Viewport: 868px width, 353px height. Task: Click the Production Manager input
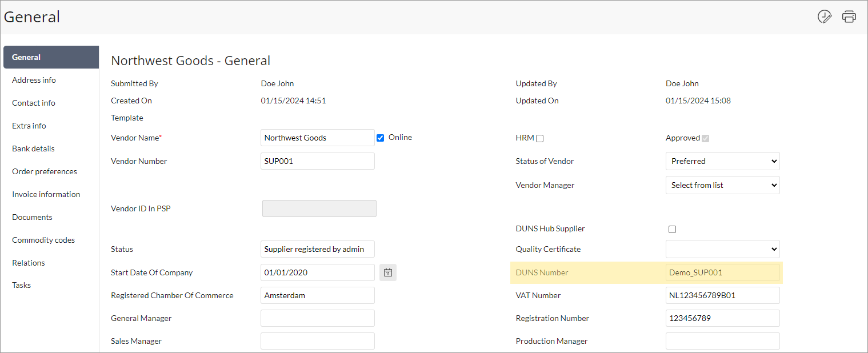point(723,341)
